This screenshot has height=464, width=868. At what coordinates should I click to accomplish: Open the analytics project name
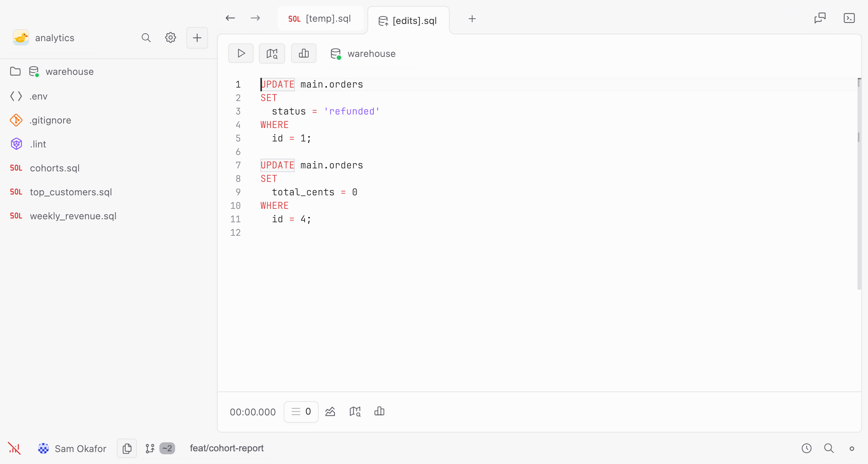tap(55, 38)
